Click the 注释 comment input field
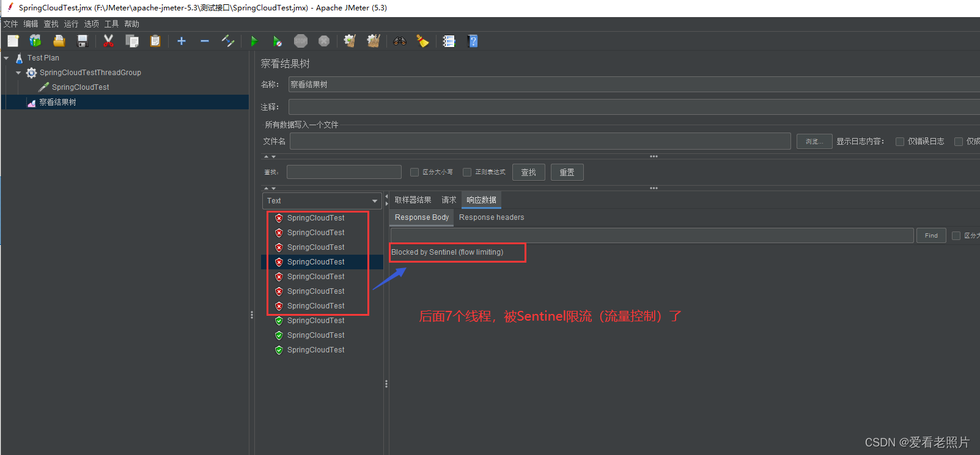Image resolution: width=980 pixels, height=455 pixels. tap(634, 107)
